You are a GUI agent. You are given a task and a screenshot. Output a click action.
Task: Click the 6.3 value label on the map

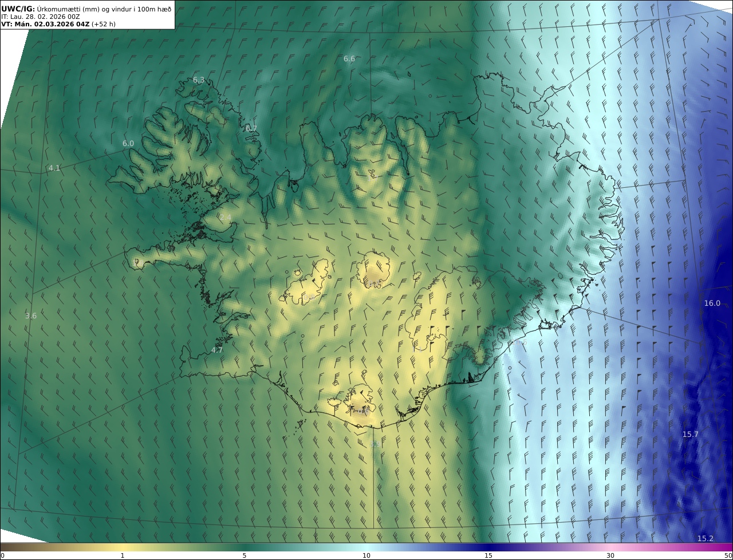tap(199, 80)
